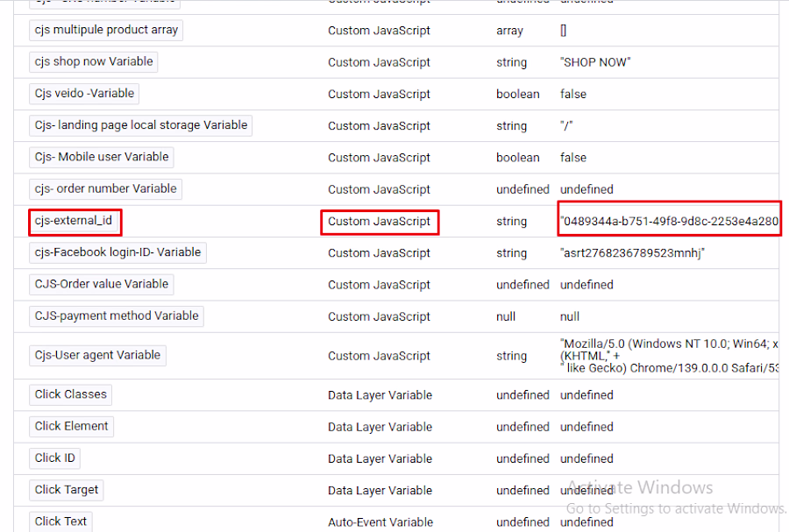Click boolean type in Mobile user row
The image size is (789, 532).
tap(518, 158)
